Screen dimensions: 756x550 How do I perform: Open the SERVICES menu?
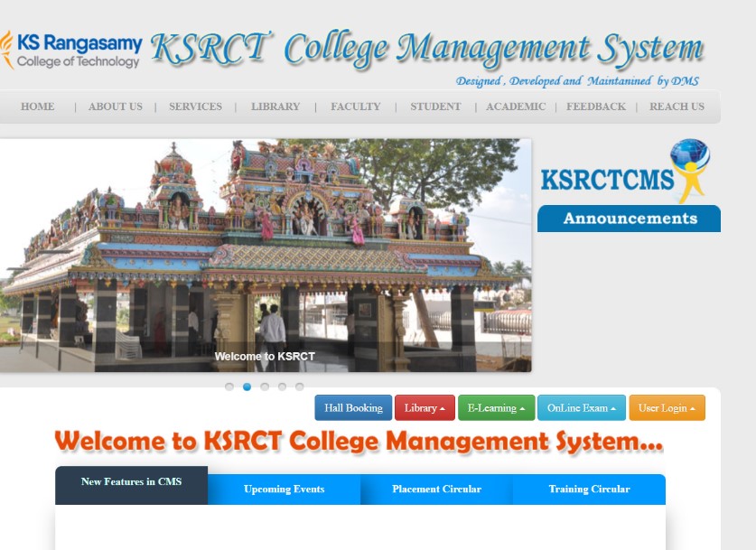click(x=195, y=107)
